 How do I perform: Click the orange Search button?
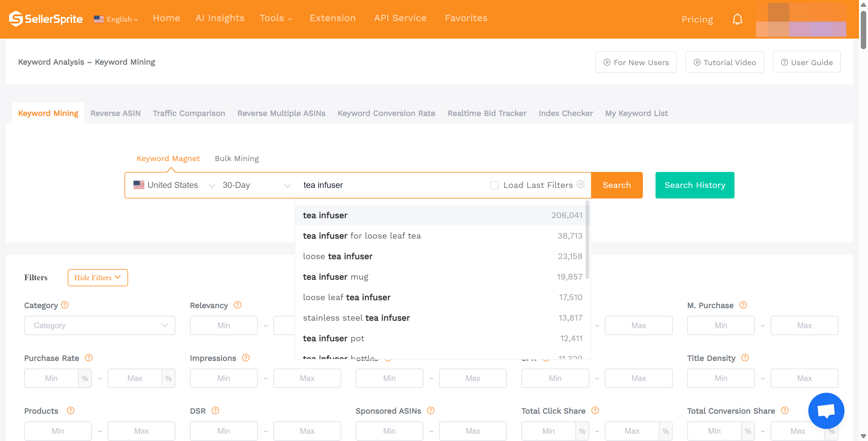pos(616,185)
